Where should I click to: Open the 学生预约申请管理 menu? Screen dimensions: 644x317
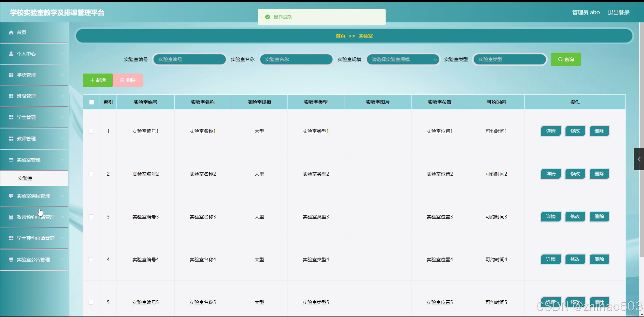point(35,238)
